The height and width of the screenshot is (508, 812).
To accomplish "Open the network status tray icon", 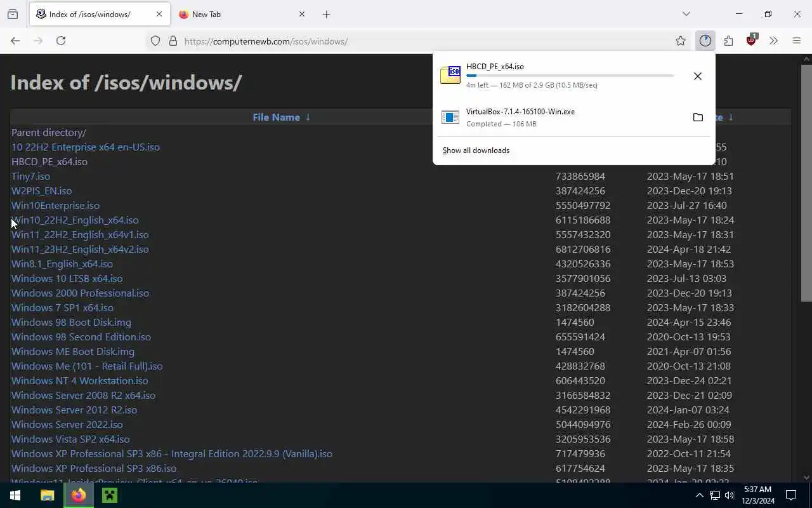I will click(714, 495).
